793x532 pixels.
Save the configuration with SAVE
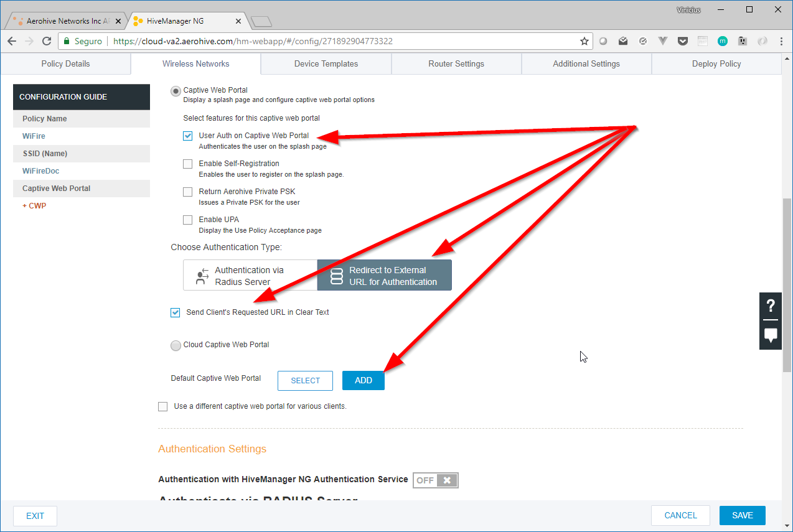coord(743,515)
